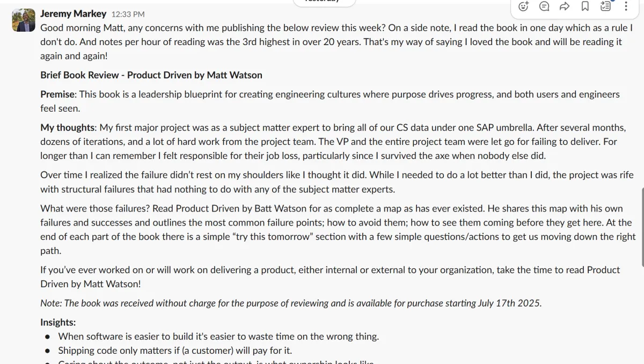The width and height of the screenshot is (644, 364).
Task: Bookmark message with Save for later icon
Action: pyautogui.click(x=585, y=6)
